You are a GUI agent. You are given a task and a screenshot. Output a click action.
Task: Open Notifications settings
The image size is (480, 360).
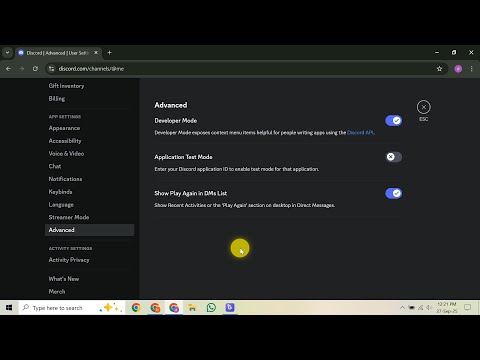[65, 179]
